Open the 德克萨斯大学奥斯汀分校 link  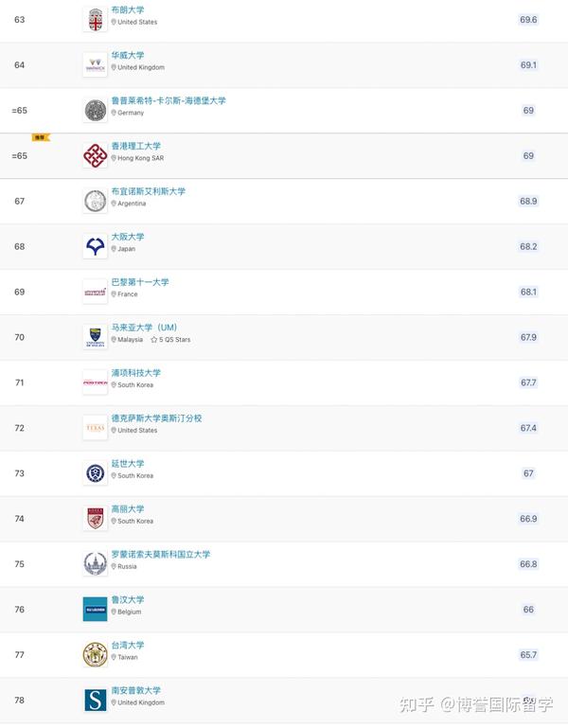pos(156,418)
